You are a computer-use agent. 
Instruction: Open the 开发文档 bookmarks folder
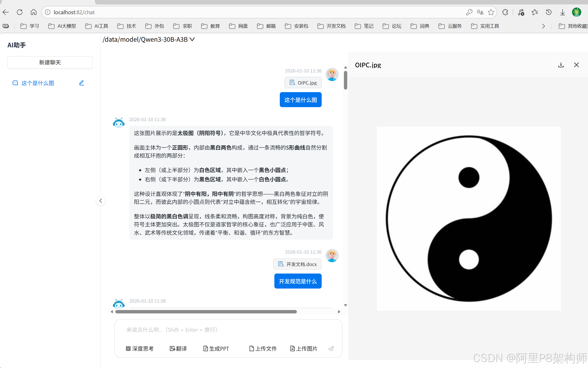pyautogui.click(x=331, y=26)
